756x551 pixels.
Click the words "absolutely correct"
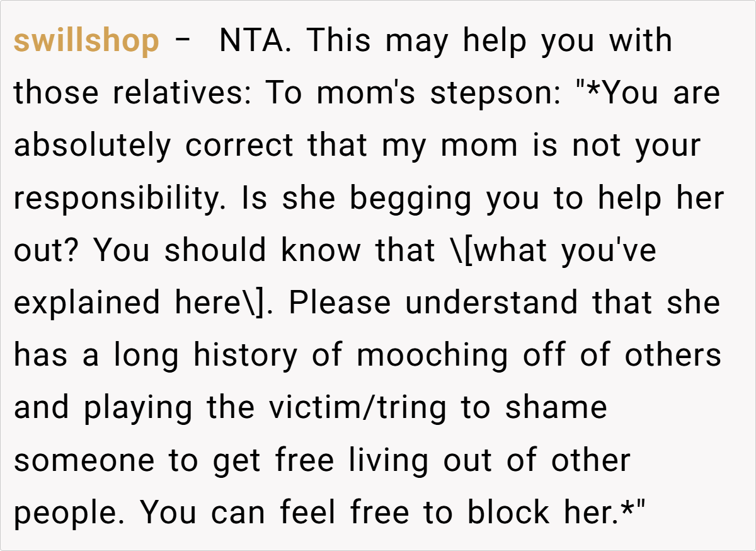[x=154, y=146]
